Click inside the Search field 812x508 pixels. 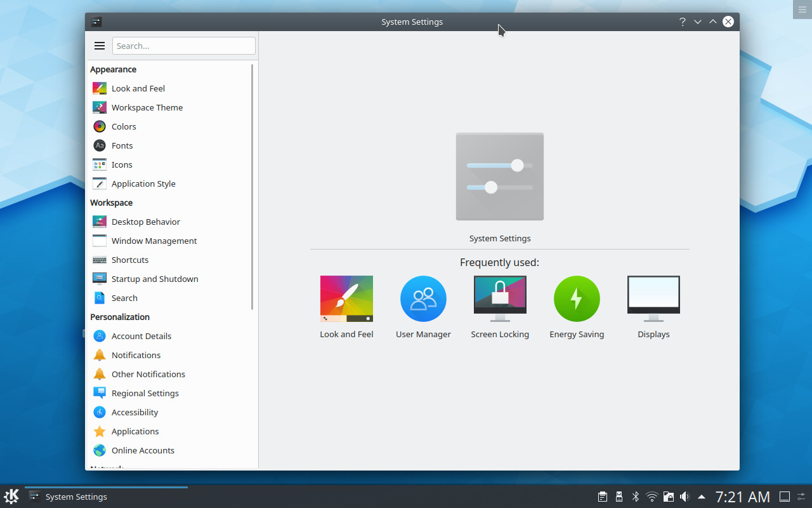(183, 45)
